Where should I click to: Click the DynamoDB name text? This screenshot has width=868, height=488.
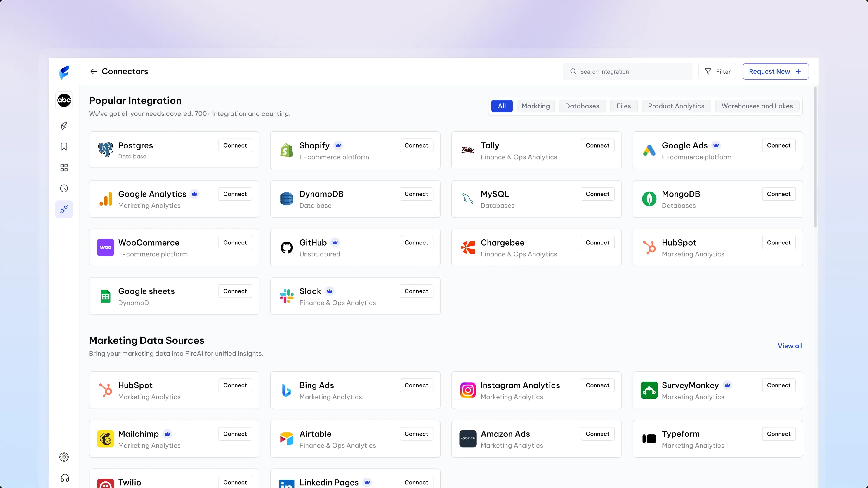coord(321,194)
